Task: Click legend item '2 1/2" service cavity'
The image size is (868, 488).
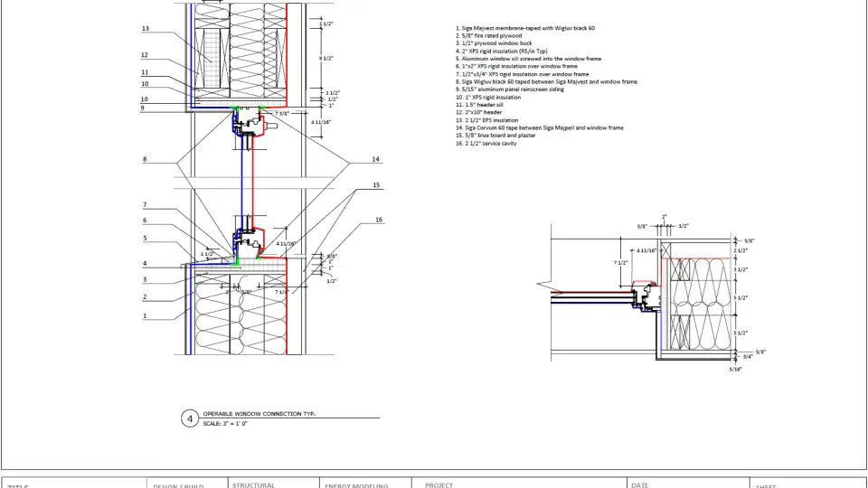Action: [x=486, y=143]
